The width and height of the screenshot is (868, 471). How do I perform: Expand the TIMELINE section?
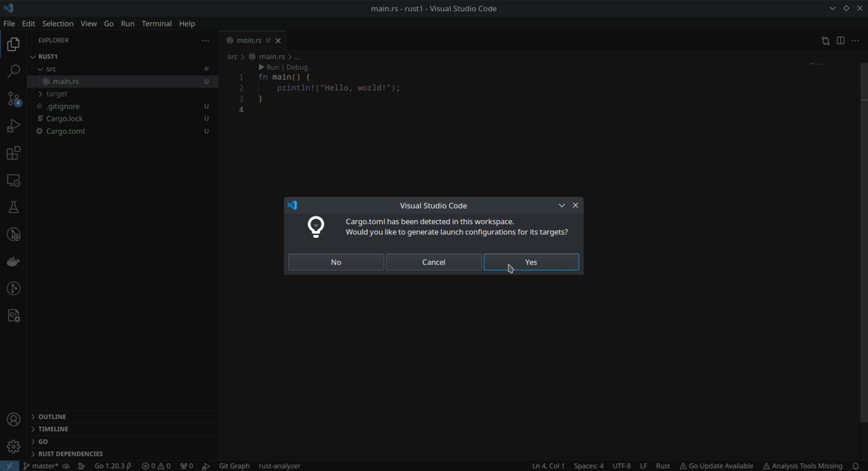[x=54, y=429]
